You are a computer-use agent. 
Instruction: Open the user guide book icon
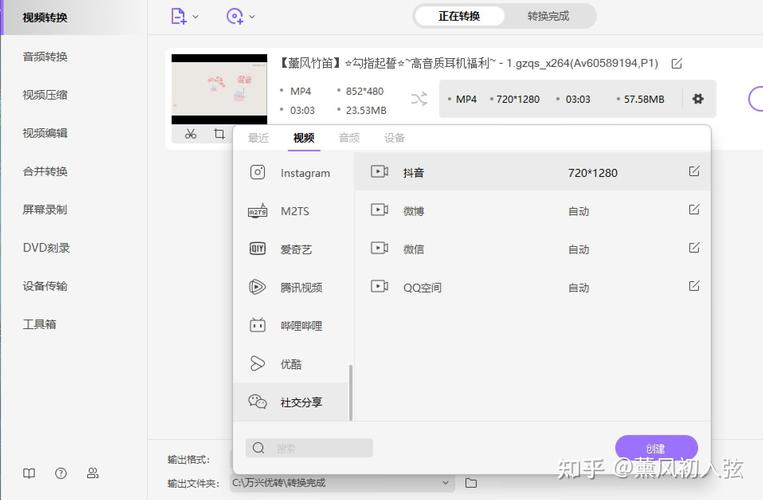[29, 473]
